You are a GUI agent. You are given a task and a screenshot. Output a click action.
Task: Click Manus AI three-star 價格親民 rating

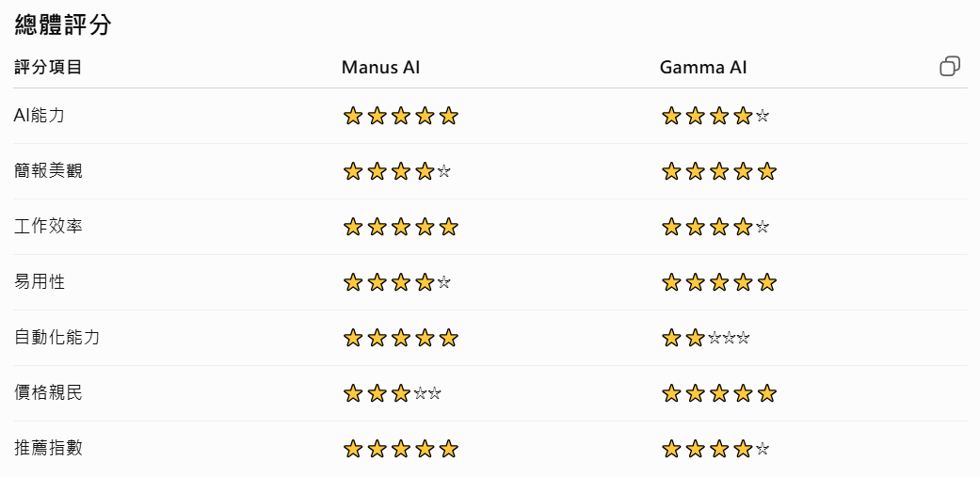tap(392, 393)
